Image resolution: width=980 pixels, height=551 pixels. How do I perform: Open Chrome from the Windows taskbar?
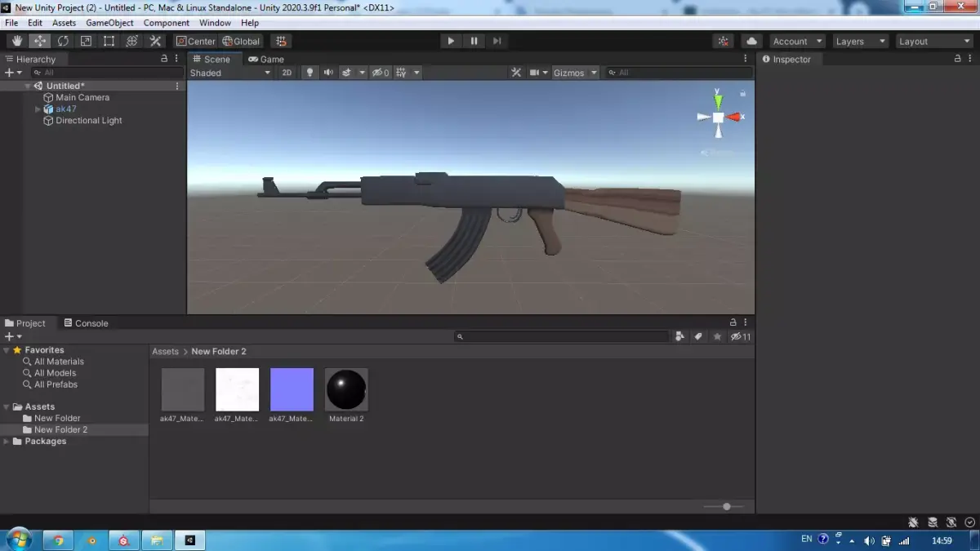[x=58, y=540]
